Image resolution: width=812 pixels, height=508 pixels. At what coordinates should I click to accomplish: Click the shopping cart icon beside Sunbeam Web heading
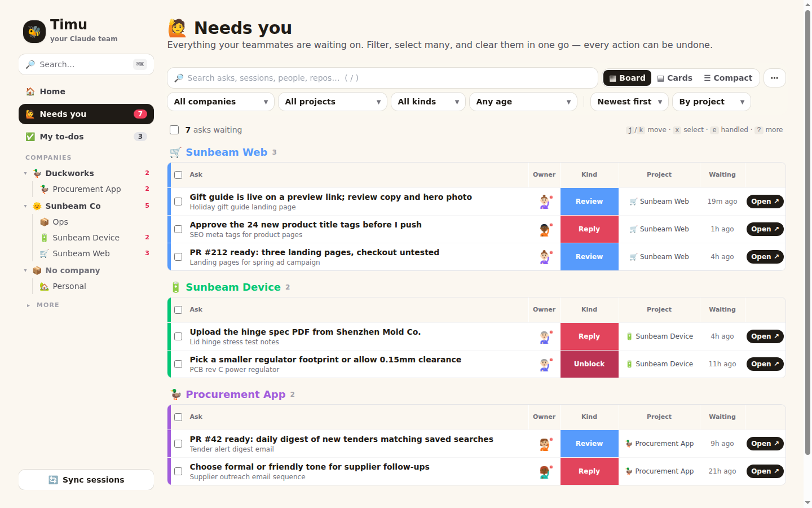coord(175,152)
